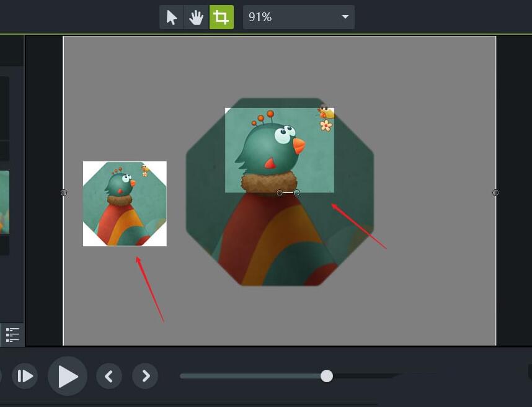The image size is (532, 407).
Task: Jump to next clip arrow
Action: coord(145,376)
